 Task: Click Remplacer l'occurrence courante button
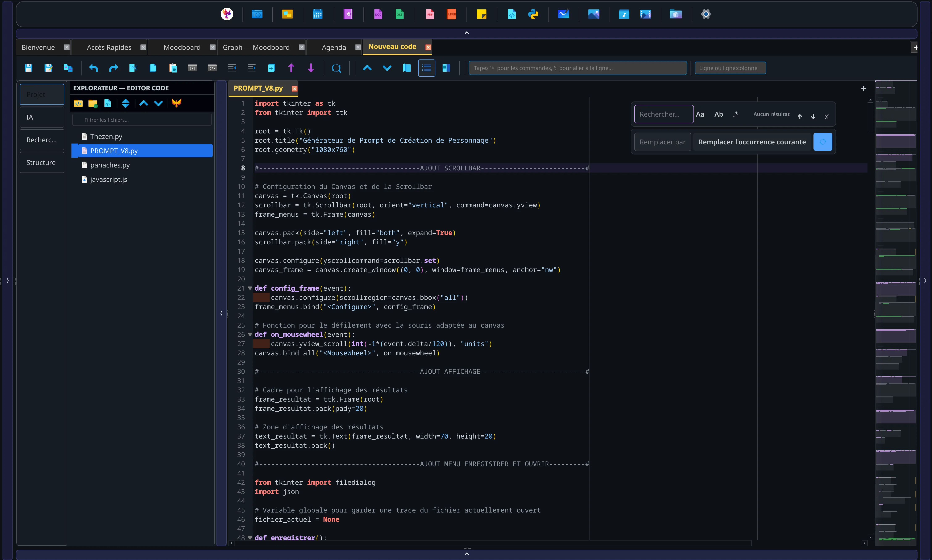point(752,142)
